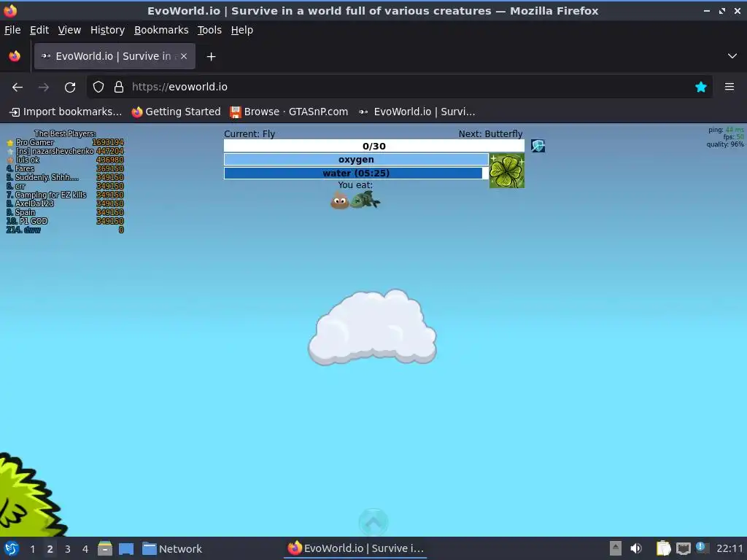747x560 pixels.
Task: Activate EvoWorld.io Firefox taskbar entry
Action: 355,548
